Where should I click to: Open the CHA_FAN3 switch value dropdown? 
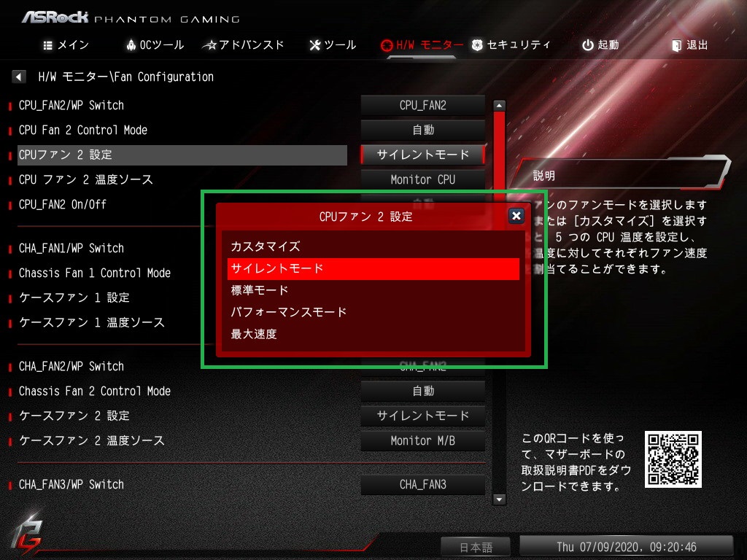[423, 484]
